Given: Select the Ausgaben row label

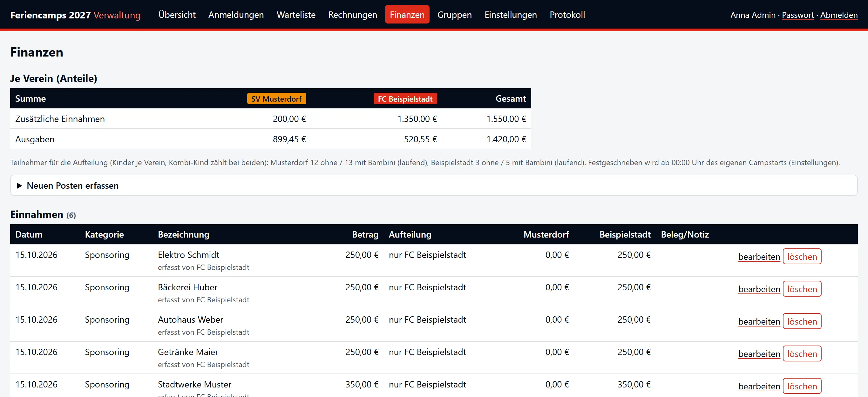Looking at the screenshot, I should click(35, 139).
